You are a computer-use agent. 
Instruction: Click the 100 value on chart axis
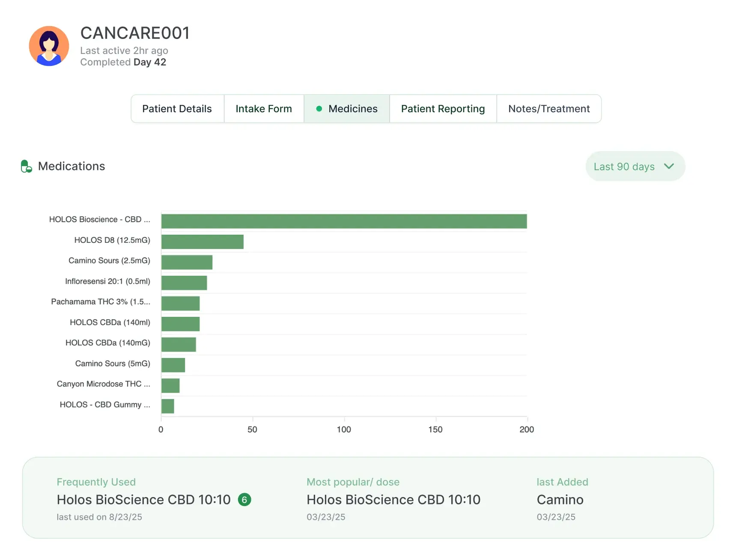344,429
